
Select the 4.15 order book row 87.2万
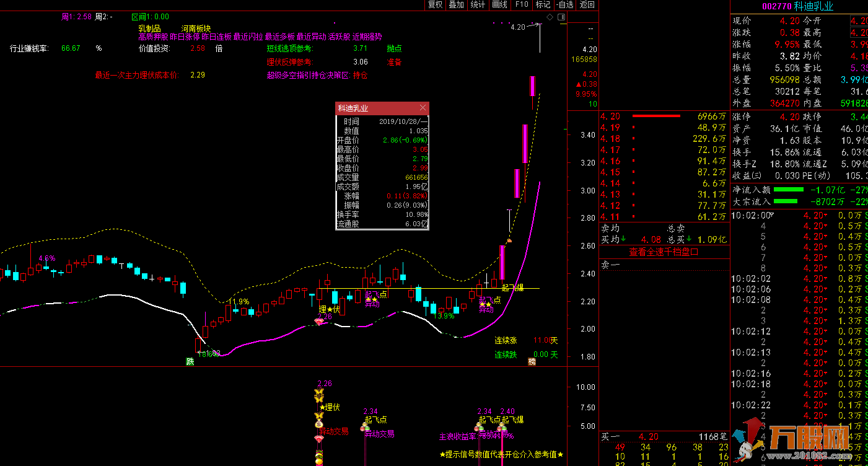663,172
